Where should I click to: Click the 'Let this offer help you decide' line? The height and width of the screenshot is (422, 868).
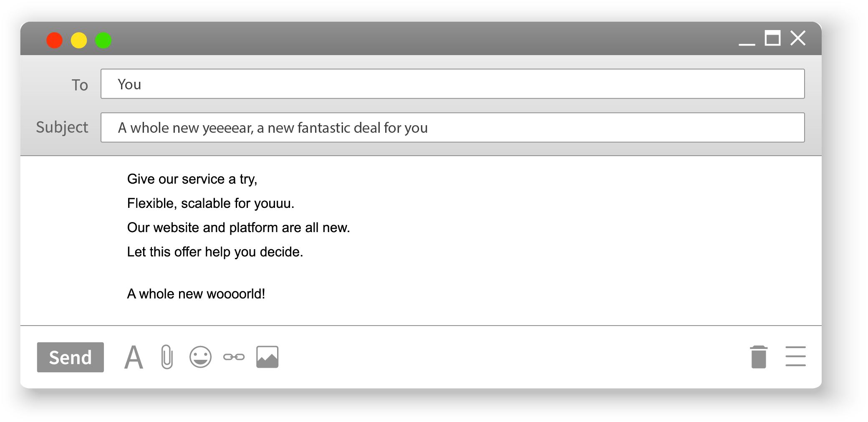tap(215, 252)
